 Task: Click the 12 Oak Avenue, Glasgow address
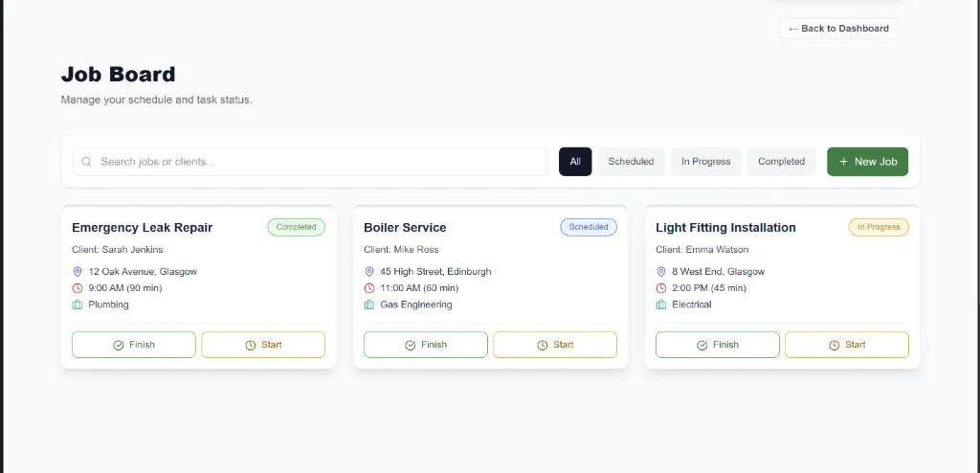pyautogui.click(x=143, y=272)
